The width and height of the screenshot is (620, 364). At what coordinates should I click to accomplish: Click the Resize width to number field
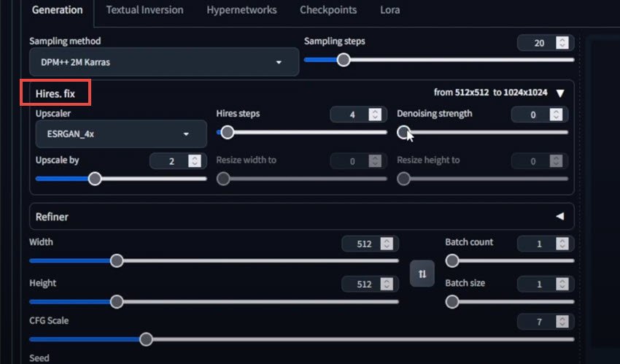coord(358,161)
